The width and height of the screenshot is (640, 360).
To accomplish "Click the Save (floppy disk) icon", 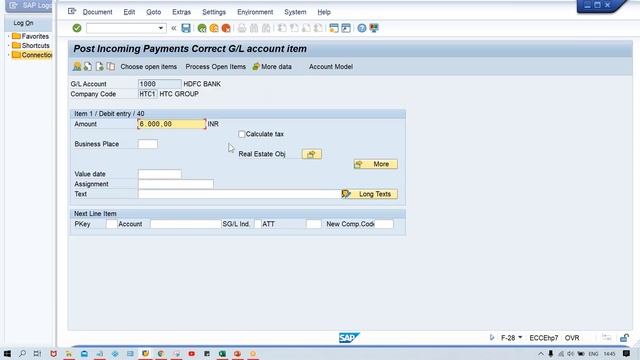I will coord(186,28).
